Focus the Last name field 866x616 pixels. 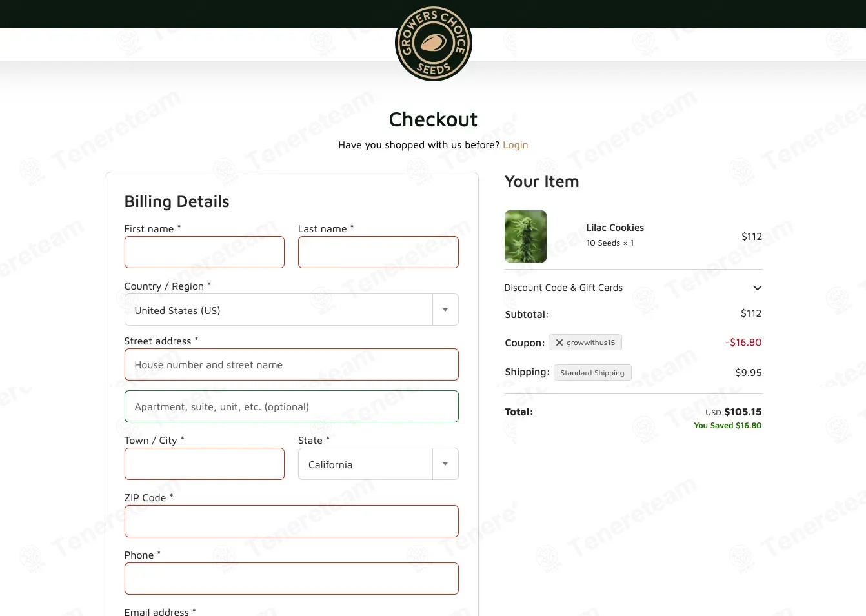coord(378,252)
